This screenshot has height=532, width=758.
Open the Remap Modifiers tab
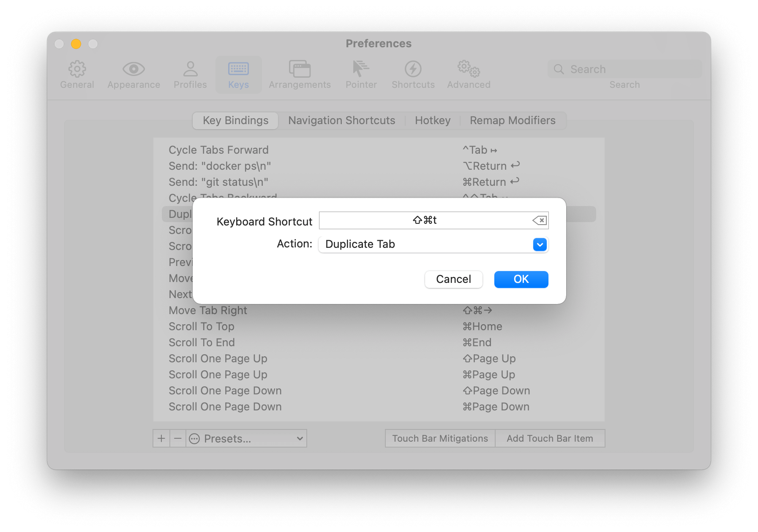pyautogui.click(x=512, y=120)
